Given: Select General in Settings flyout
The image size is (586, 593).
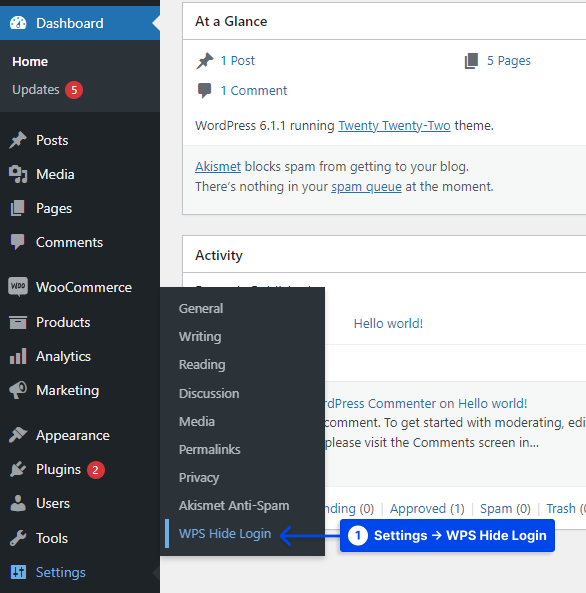Looking at the screenshot, I should pos(201,309).
